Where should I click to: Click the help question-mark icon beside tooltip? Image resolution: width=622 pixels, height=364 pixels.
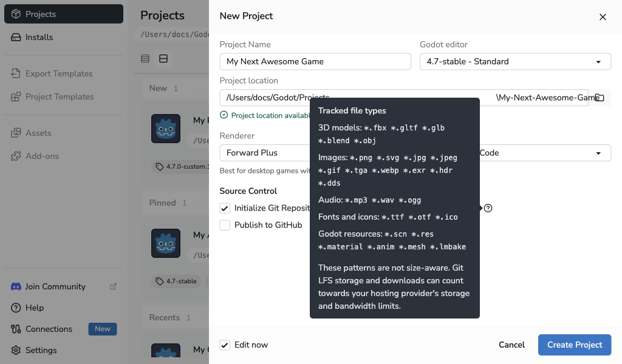click(488, 208)
